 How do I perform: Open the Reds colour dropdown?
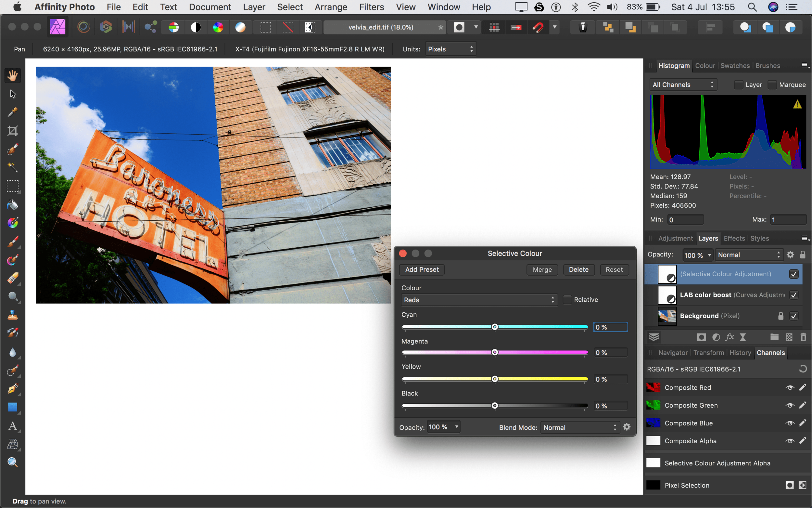[479, 300]
